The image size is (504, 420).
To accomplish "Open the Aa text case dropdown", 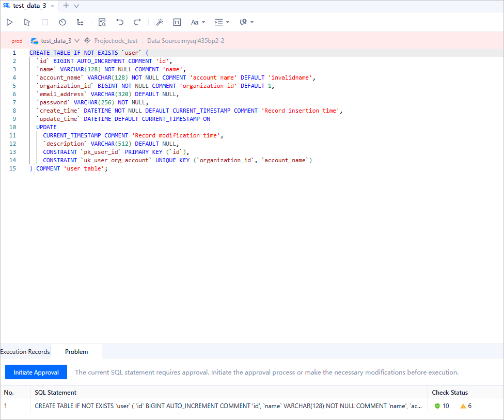I will (198, 22).
